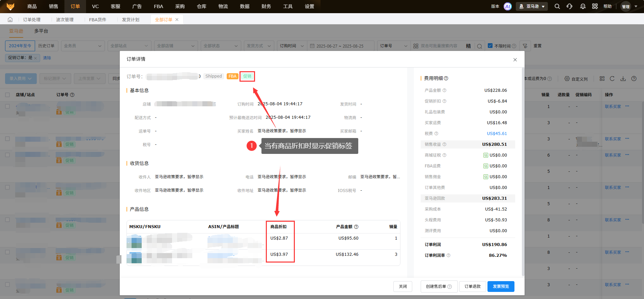Expand the 订购时间 dropdown
The height and width of the screenshot is (299, 644).
pyautogui.click(x=292, y=46)
